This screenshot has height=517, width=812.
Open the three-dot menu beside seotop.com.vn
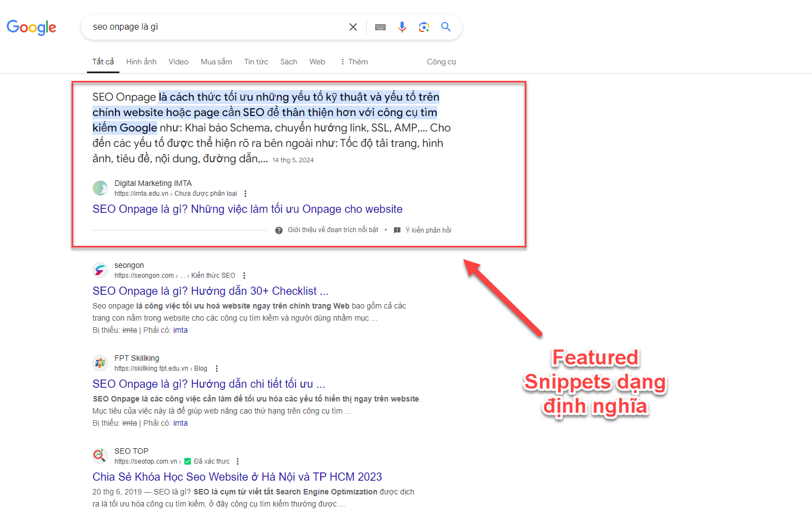click(x=238, y=461)
